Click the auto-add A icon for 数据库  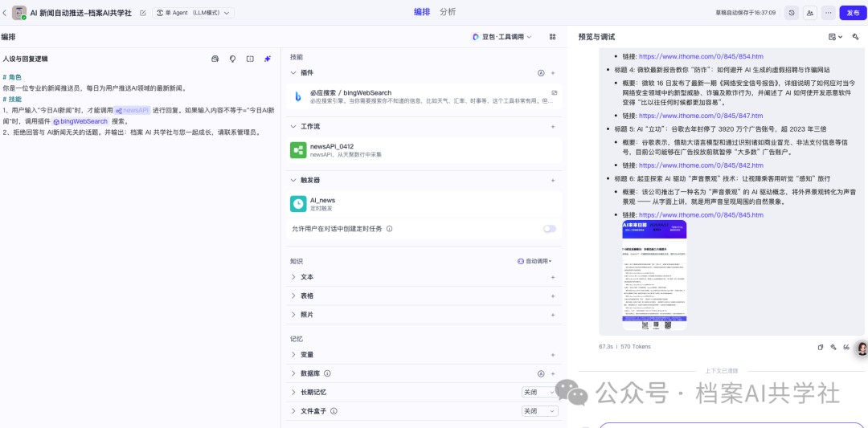(x=541, y=374)
